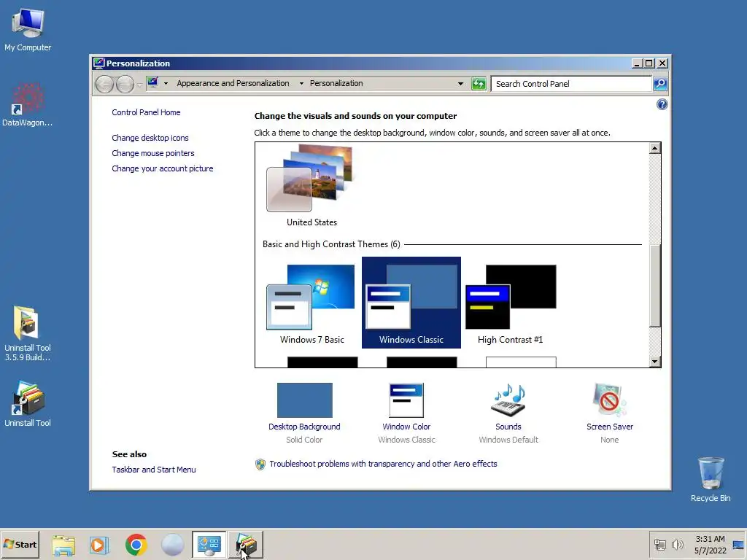Open the Help question mark icon
Screen dimensions: 747x560
pos(662,104)
